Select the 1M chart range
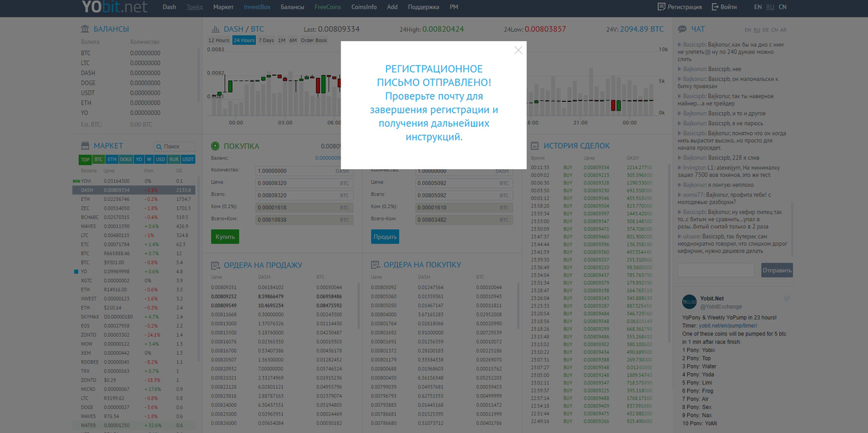The width and height of the screenshot is (868, 433). pos(282,40)
